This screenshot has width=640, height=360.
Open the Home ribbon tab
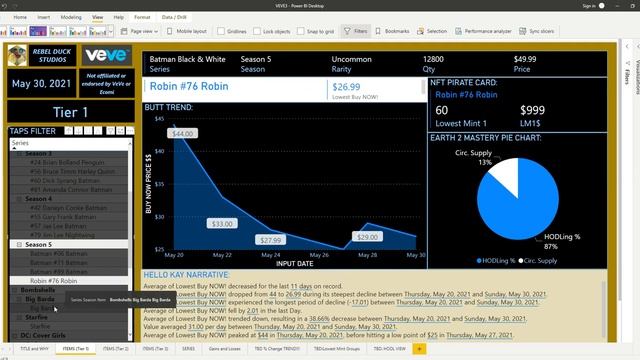tap(20, 17)
